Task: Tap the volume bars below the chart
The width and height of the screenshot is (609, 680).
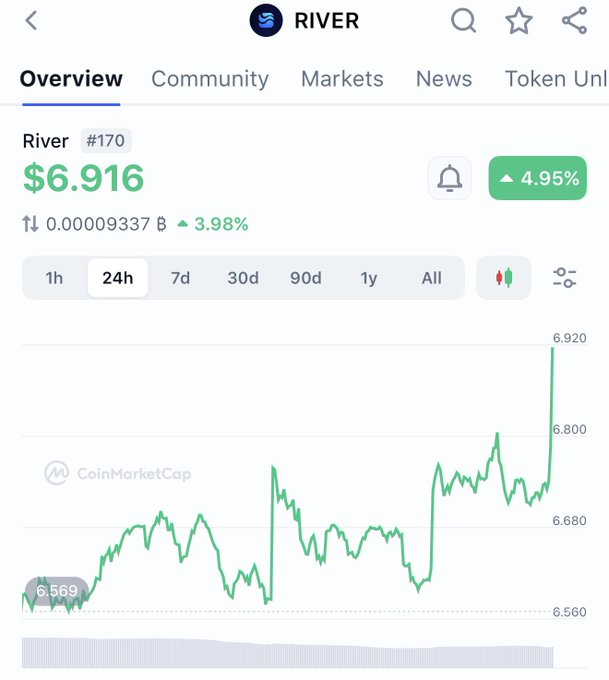Action: click(x=288, y=653)
